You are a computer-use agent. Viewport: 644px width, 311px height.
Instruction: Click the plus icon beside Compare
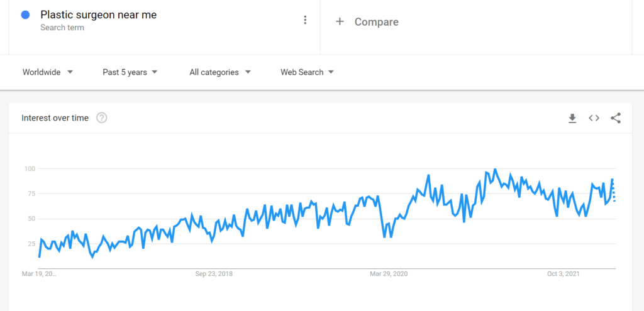coord(340,21)
